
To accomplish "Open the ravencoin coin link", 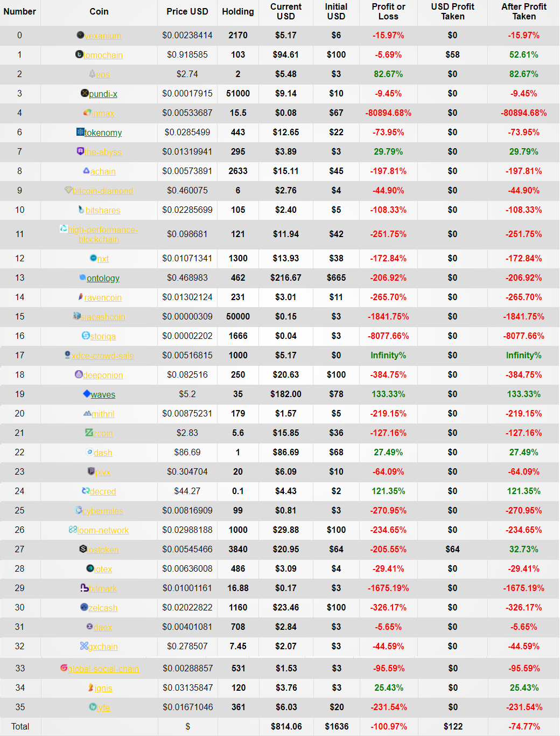I will click(x=103, y=298).
